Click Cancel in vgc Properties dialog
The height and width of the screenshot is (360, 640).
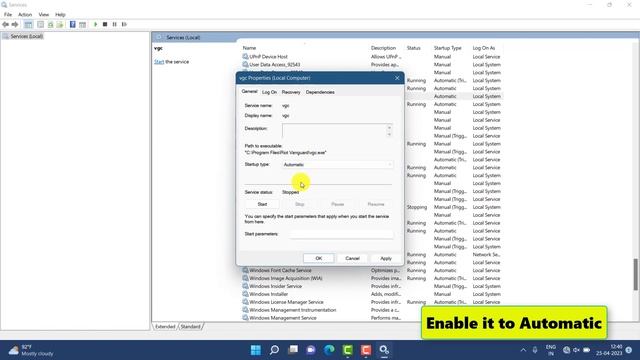click(352, 258)
